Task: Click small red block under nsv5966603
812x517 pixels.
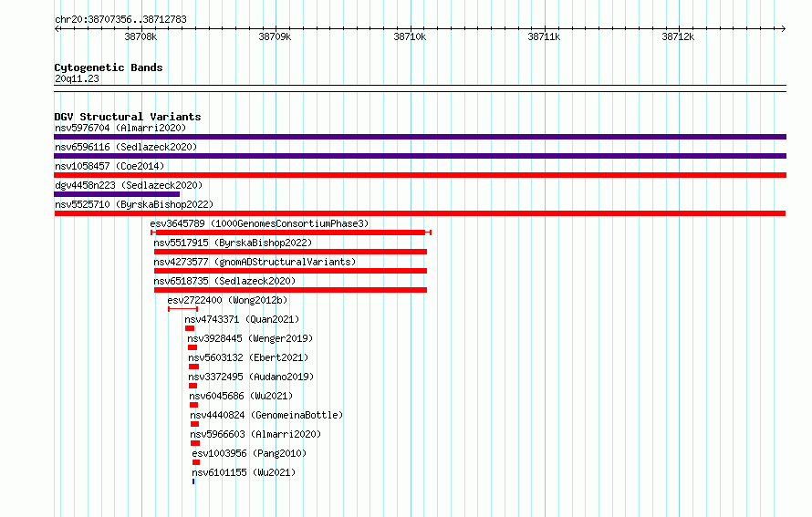Action: click(x=195, y=443)
